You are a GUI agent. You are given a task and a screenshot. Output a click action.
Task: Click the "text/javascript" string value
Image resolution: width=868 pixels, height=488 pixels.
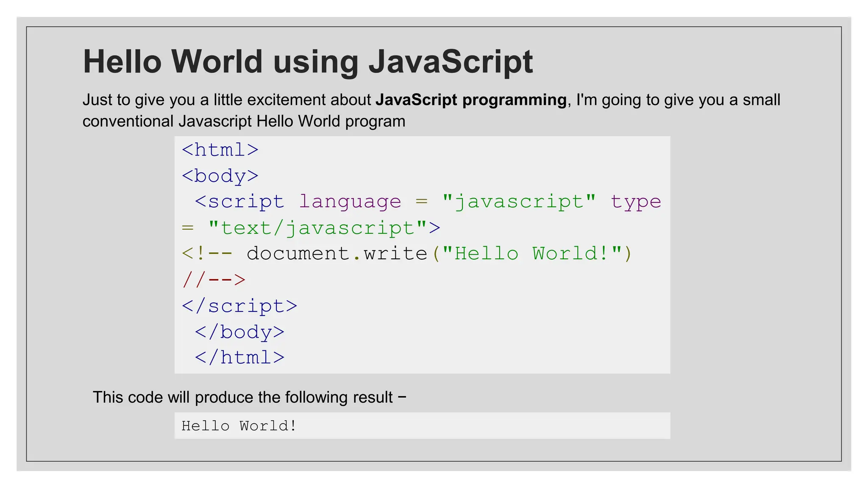tap(317, 228)
